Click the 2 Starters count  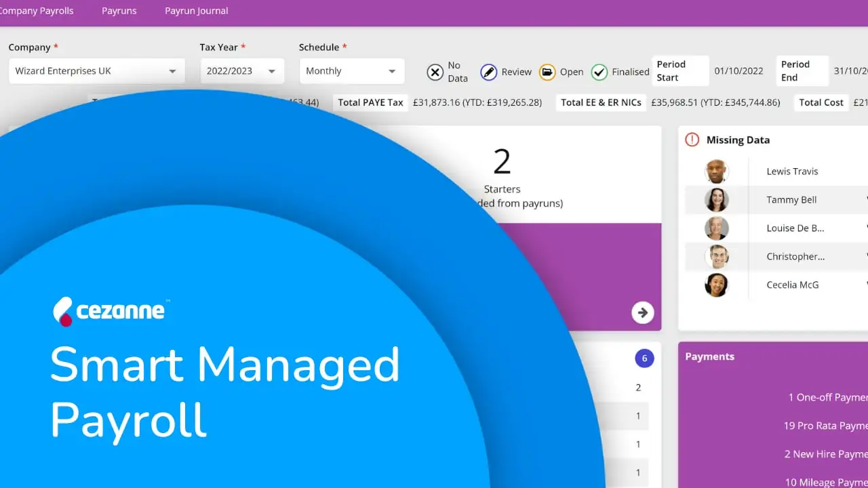[x=502, y=163]
